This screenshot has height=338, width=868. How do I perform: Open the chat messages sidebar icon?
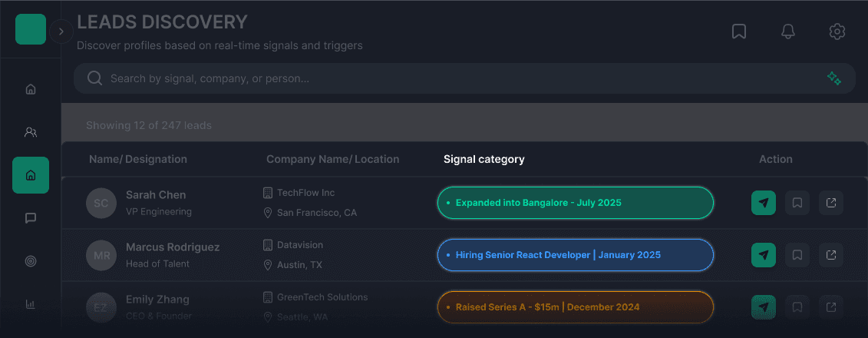pos(31,218)
